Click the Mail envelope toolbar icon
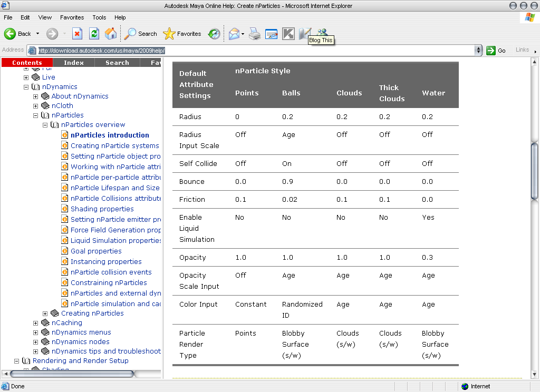This screenshot has width=540, height=392. 234,34
